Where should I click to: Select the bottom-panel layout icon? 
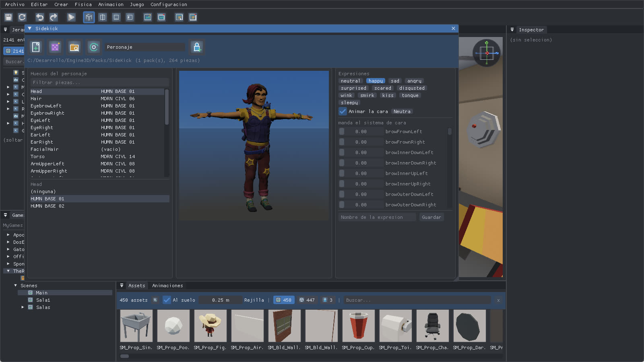(x=116, y=17)
